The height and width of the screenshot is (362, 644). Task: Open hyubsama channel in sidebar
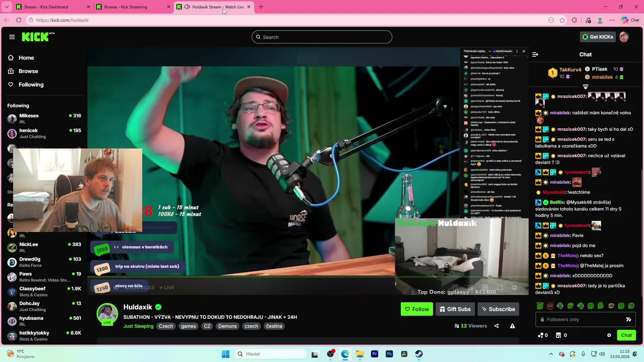44,321
